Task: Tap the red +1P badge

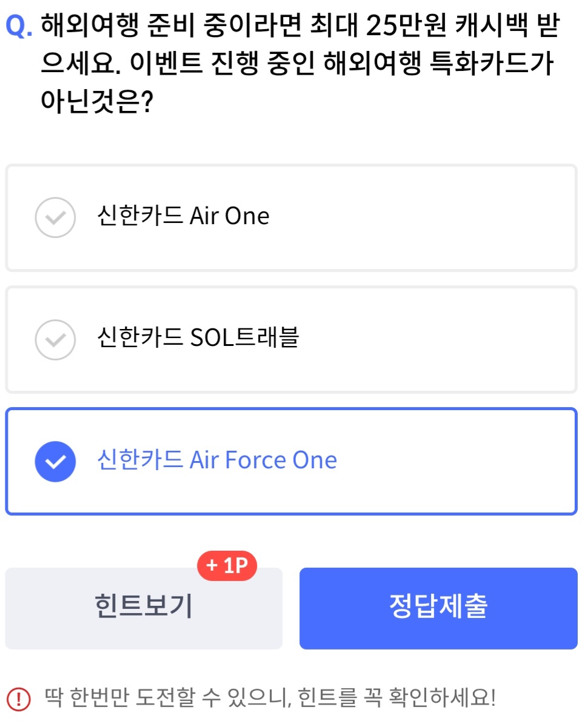Action: pos(227,565)
